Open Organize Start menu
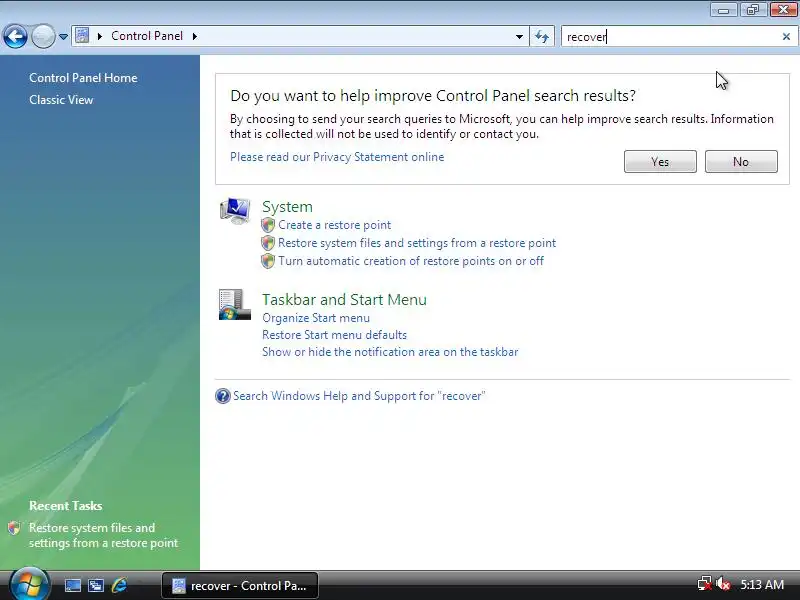Viewport: 800px width, 600px height. click(316, 318)
